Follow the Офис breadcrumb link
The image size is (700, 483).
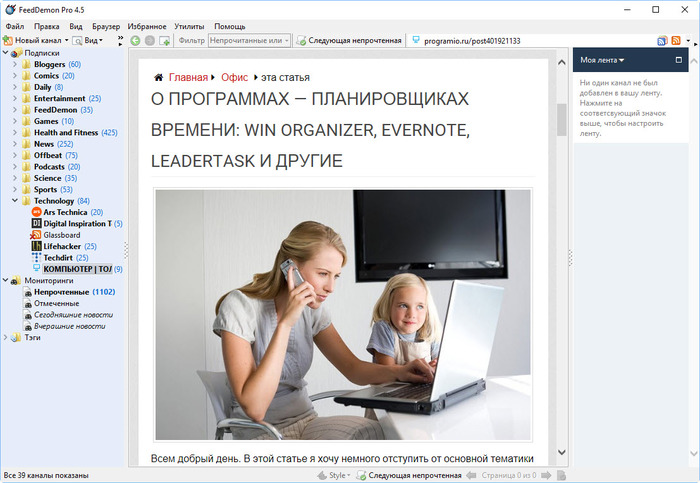point(234,77)
